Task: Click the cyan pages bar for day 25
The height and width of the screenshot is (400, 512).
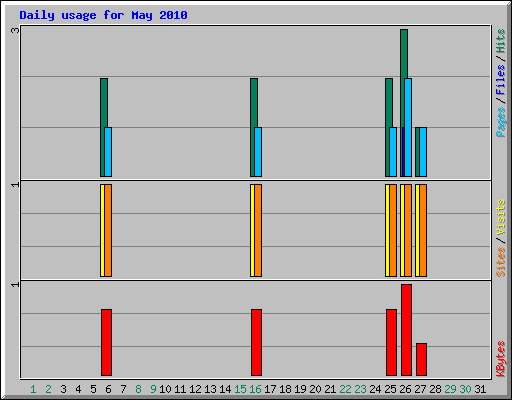Action: point(393,152)
